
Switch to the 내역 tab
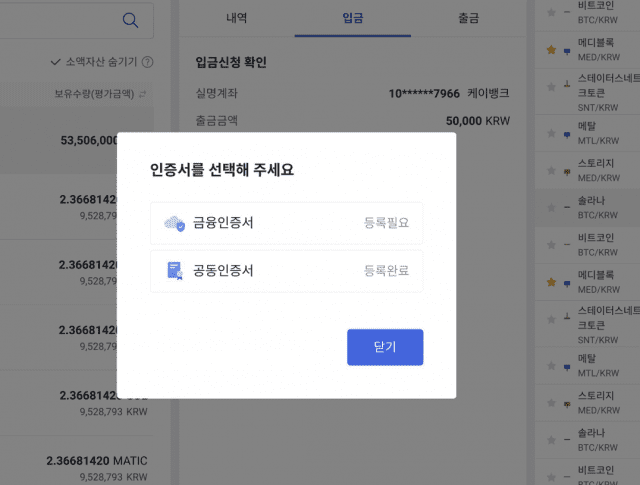point(237,18)
